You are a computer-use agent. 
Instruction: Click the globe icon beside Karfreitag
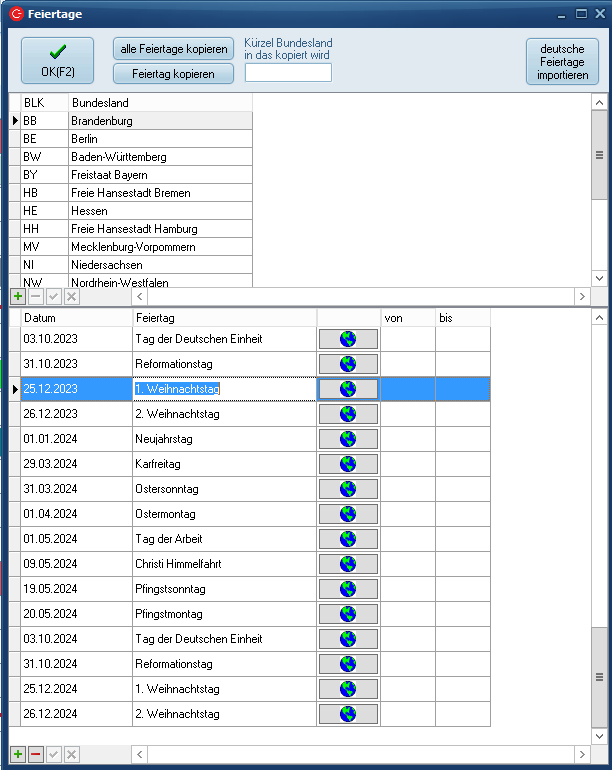click(x=348, y=464)
